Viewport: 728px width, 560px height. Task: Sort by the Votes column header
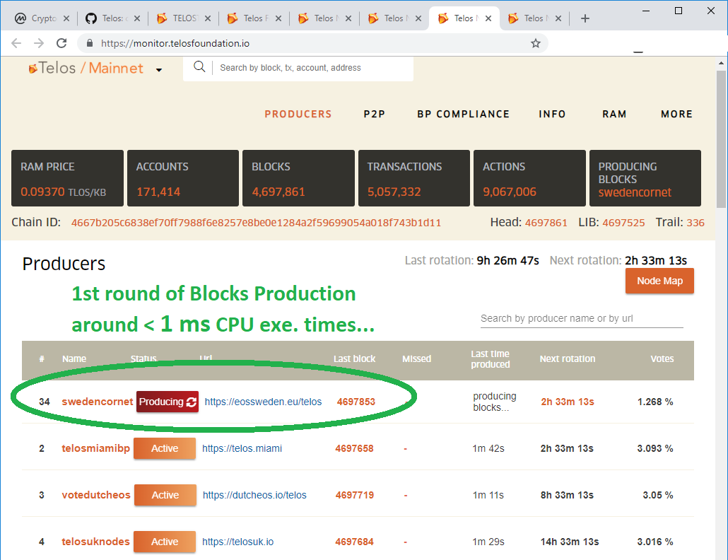coord(662,359)
